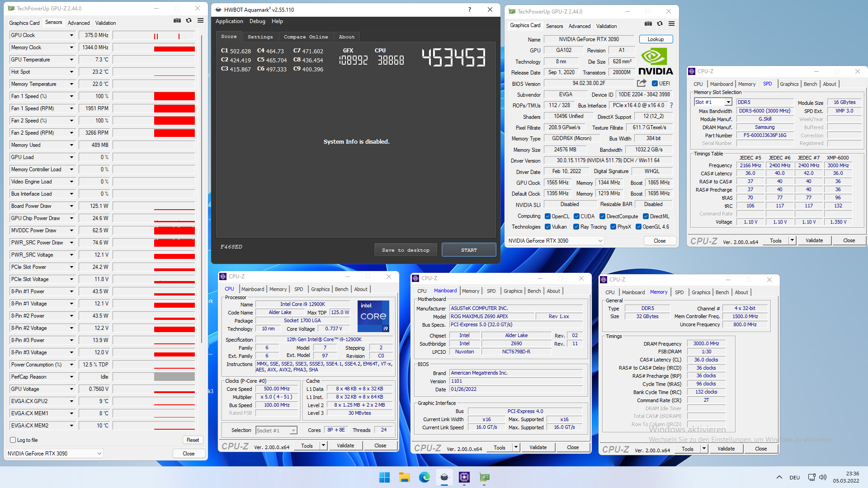Toggle the Vulkan checkbox
Image resolution: width=868 pixels, height=488 pixels.
pos(547,227)
